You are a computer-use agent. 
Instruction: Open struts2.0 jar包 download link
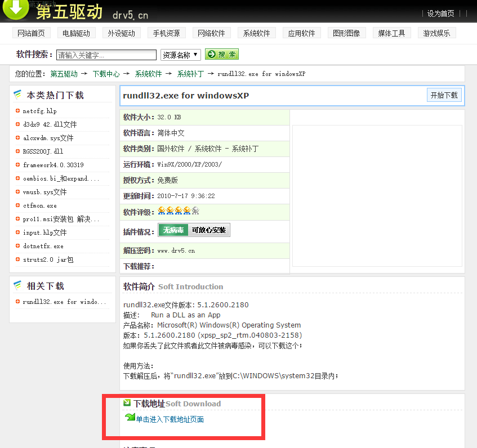pos(48,259)
